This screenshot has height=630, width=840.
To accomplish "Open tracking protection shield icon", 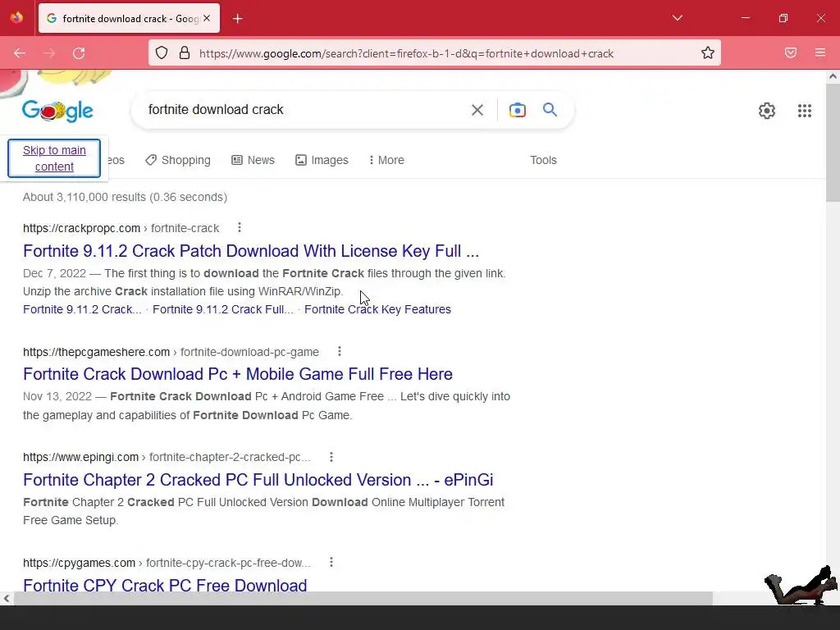I will coord(162,52).
